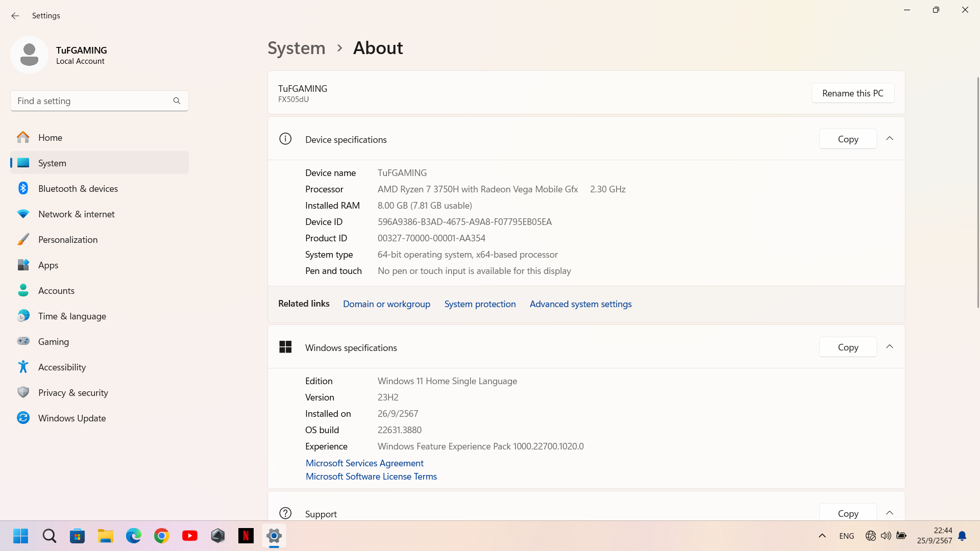Click the Device ID value text
This screenshot has width=980, height=551.
(x=464, y=221)
